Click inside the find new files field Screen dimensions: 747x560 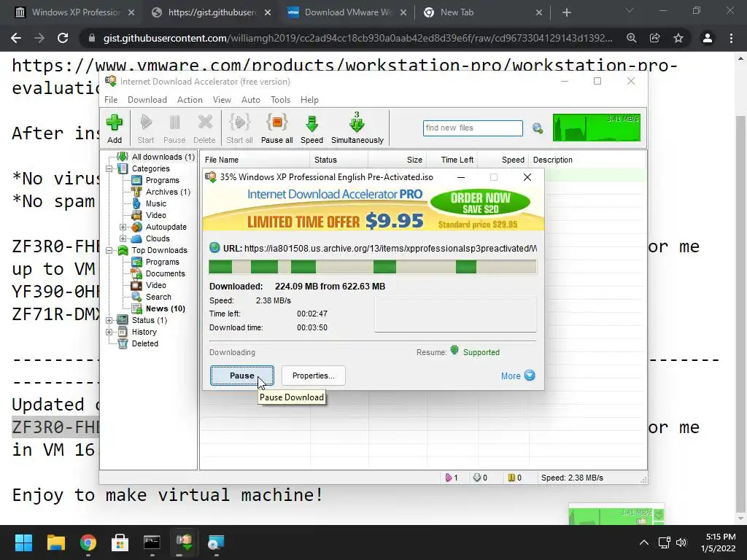(473, 128)
